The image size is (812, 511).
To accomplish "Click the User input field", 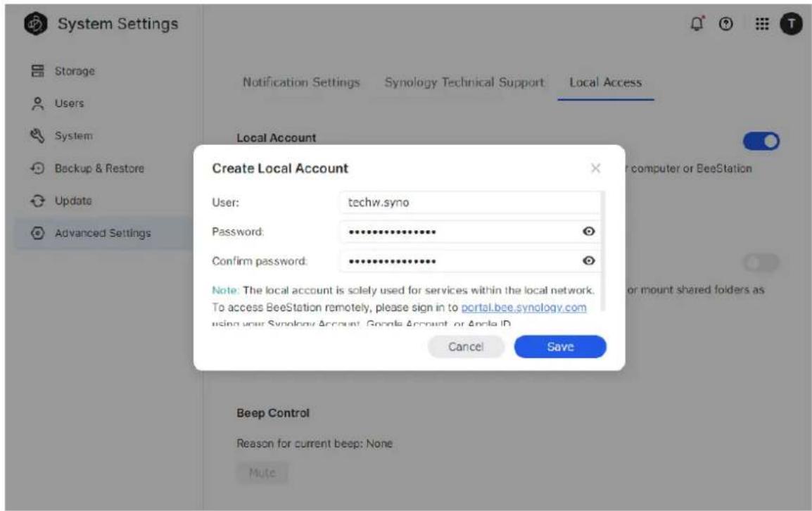I will tap(470, 203).
